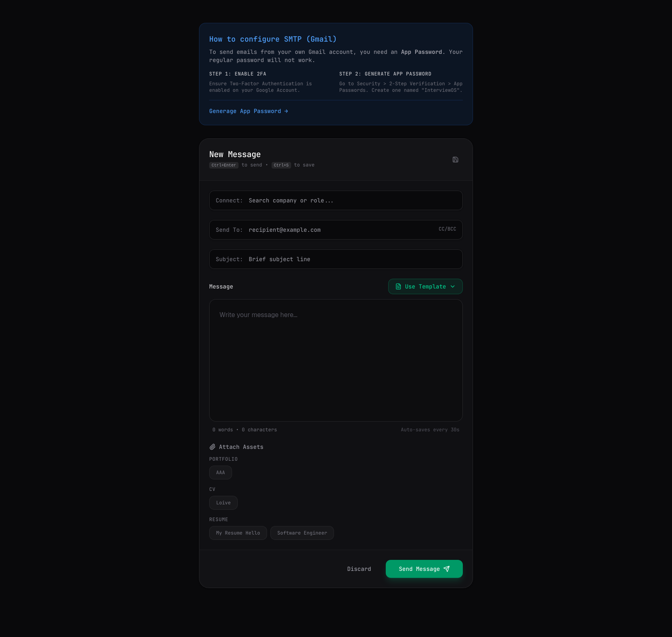
Task: Expand the CC/BCC fields
Action: click(x=447, y=229)
